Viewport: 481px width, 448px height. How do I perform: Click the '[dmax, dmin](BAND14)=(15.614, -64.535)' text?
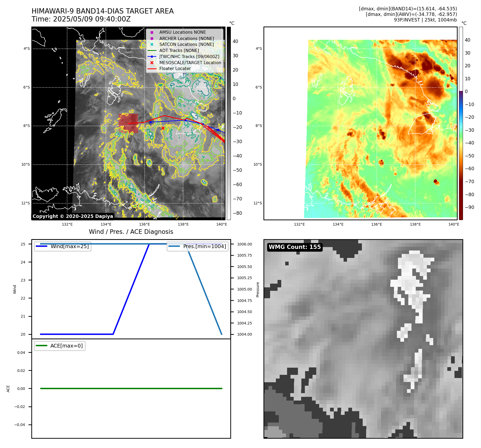(408, 9)
